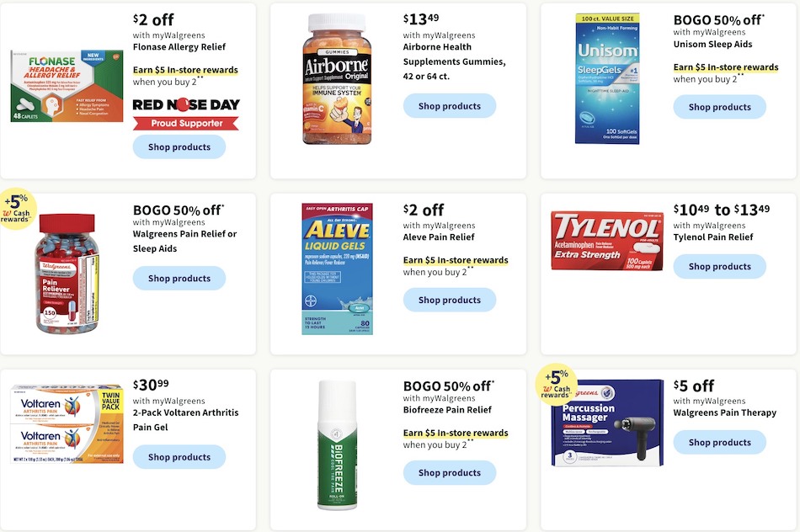Click Shop products for Unisom Sleep Aids
This screenshot has height=532, width=800.
(x=719, y=107)
